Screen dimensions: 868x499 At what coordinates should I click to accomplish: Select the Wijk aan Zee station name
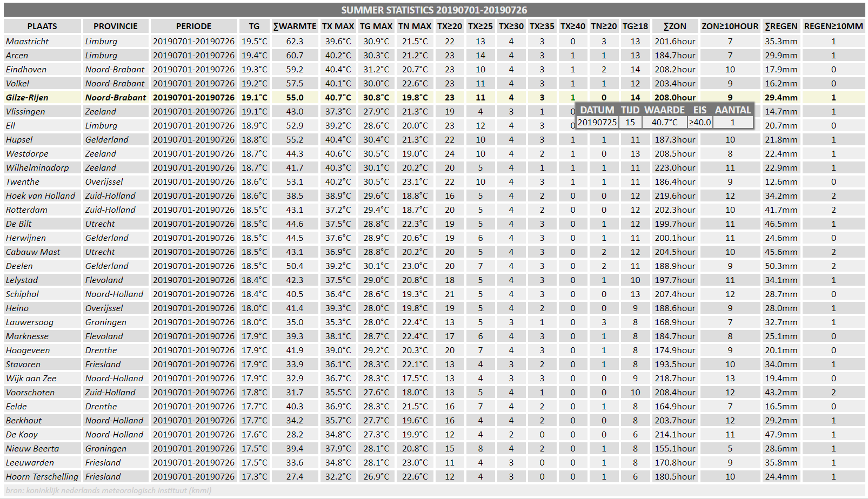(x=31, y=378)
